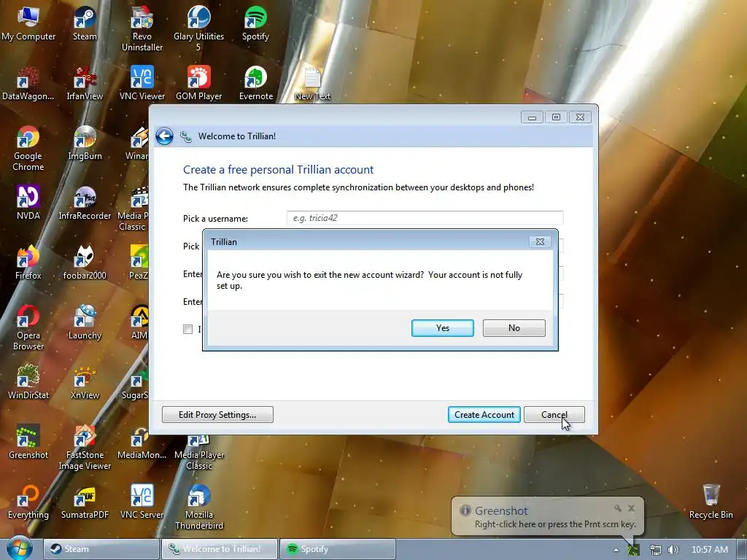Screen dimensions: 747x560
Task: Launch XnView desktop shortcut
Action: (x=85, y=382)
